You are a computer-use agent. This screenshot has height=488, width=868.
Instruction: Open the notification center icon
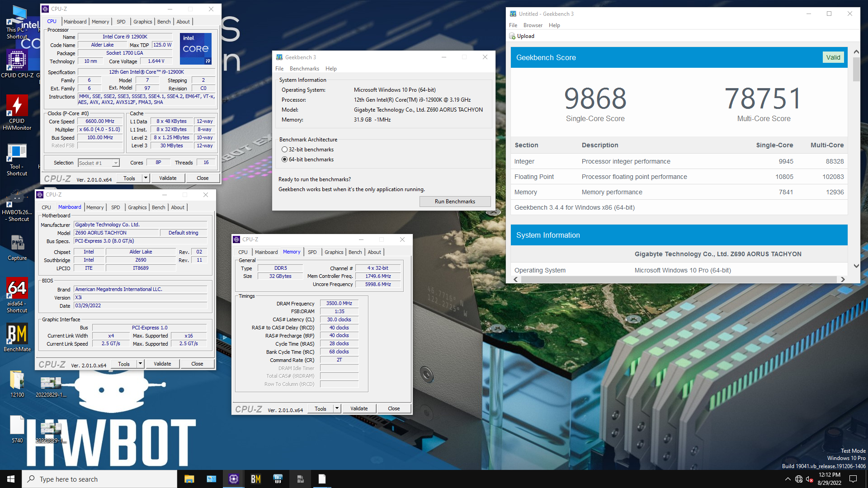pos(853,479)
